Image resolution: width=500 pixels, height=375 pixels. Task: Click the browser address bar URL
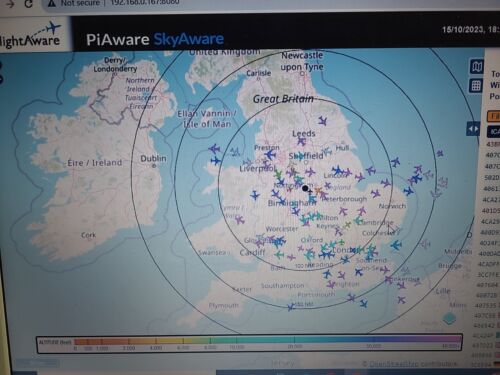[144, 2]
